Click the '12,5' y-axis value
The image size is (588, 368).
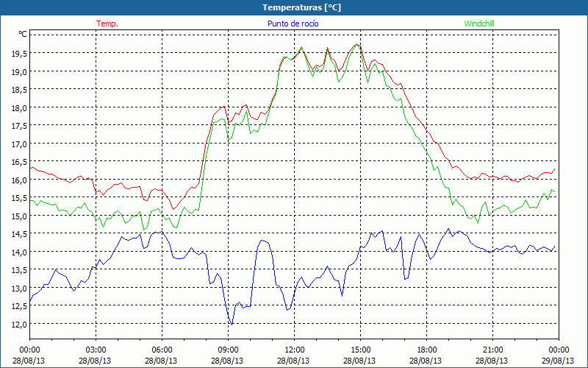tap(18, 306)
